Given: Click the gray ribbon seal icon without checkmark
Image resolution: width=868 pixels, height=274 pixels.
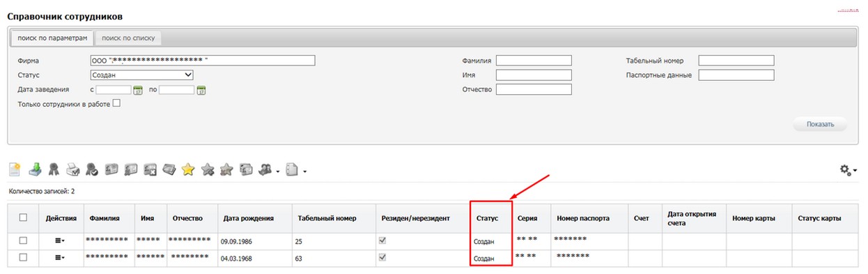Looking at the screenshot, I should [54, 169].
